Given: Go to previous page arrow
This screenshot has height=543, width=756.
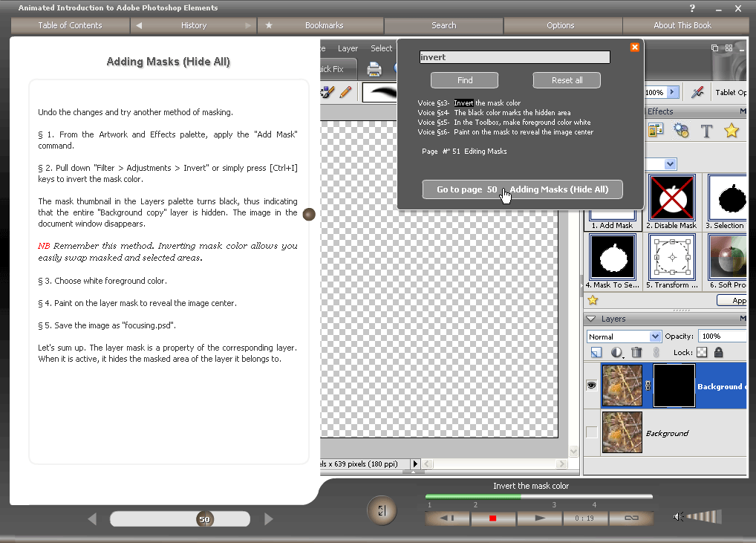Looking at the screenshot, I should [x=92, y=519].
